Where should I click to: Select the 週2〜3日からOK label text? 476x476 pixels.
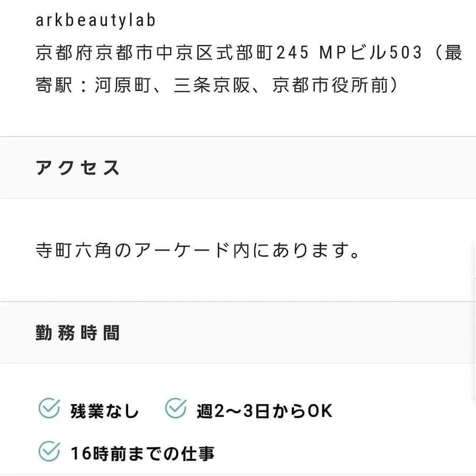click(264, 411)
